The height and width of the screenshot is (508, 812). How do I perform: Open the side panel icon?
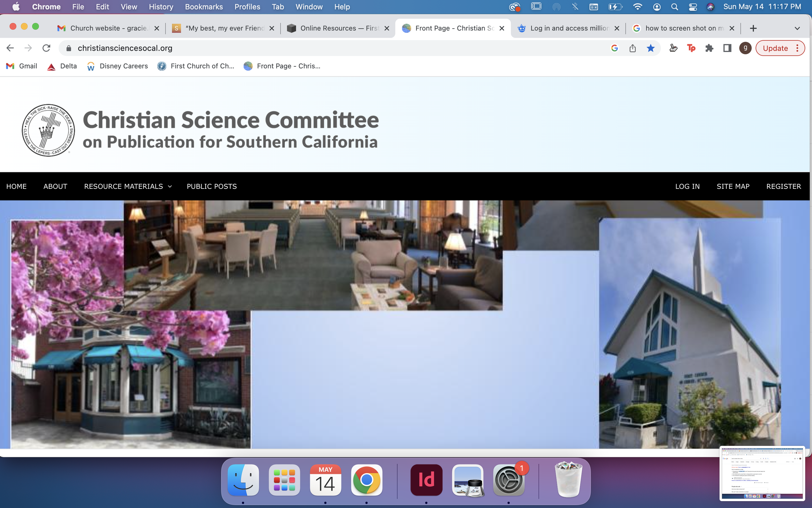pos(727,48)
